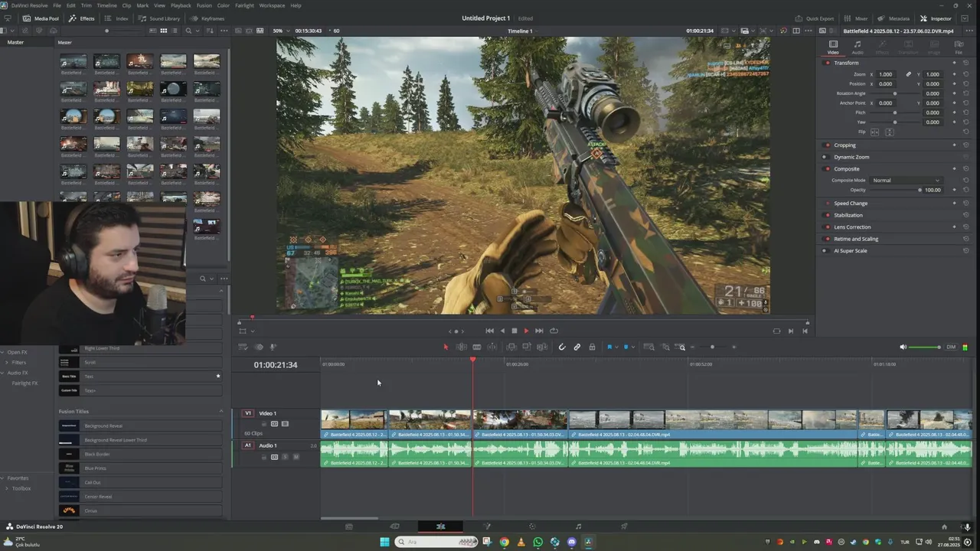Add keyframe for Transform
Screen dimensions: 980x551
pos(954,63)
